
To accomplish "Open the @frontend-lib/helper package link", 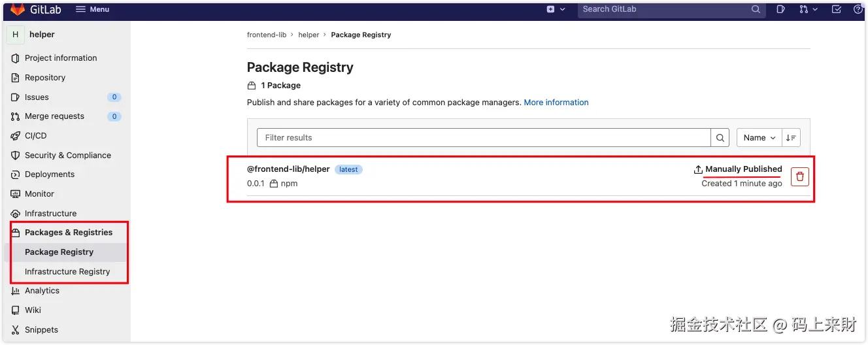I will coord(288,169).
